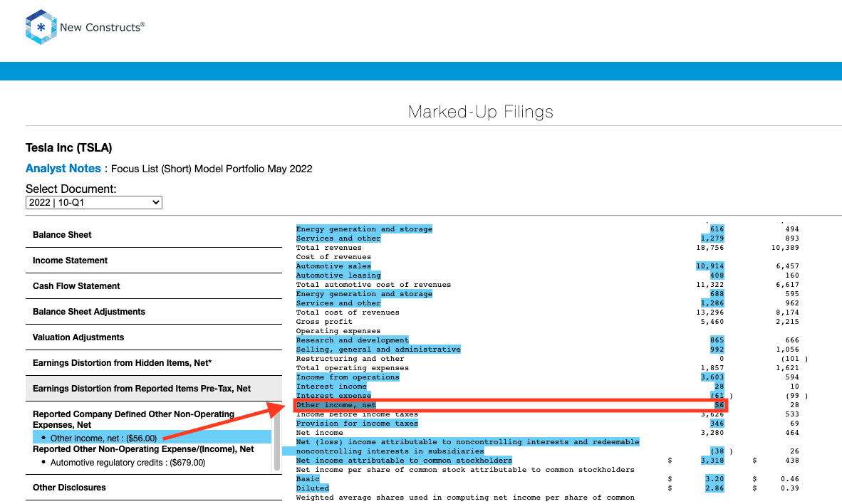Screen dimensions: 842x504
Task: Click highlighted 'Interest income' label
Action: (x=331, y=387)
